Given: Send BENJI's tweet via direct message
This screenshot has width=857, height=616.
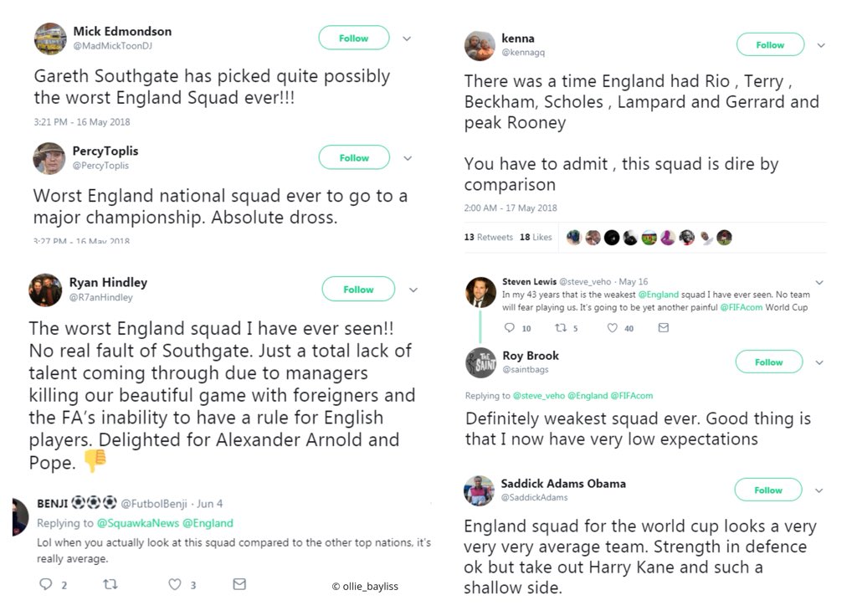Looking at the screenshot, I should point(239,584).
